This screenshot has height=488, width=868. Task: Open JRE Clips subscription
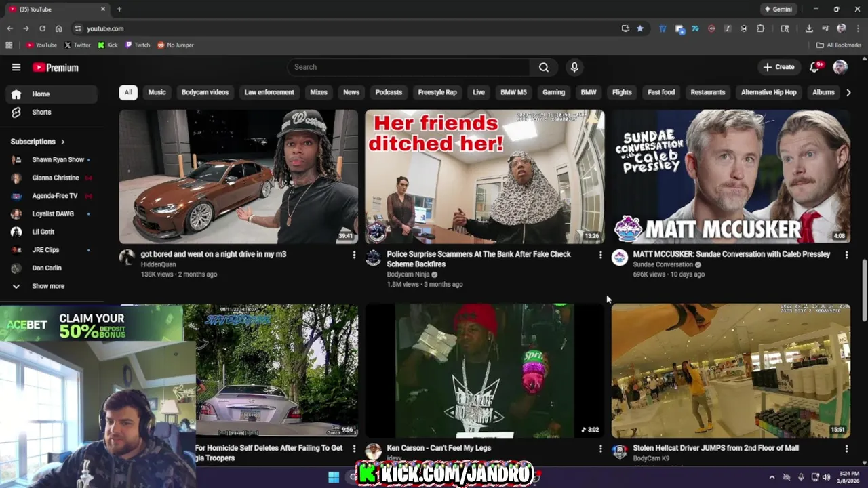point(52,250)
